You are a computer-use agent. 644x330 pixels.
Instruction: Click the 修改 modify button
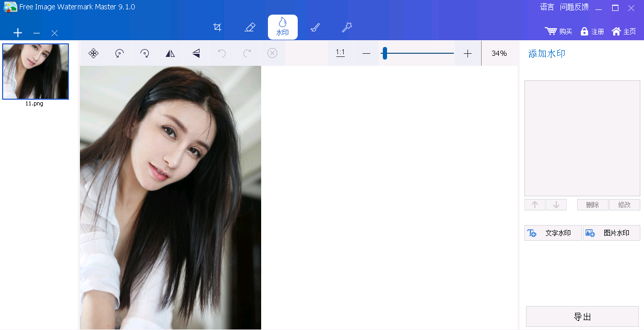tap(625, 205)
